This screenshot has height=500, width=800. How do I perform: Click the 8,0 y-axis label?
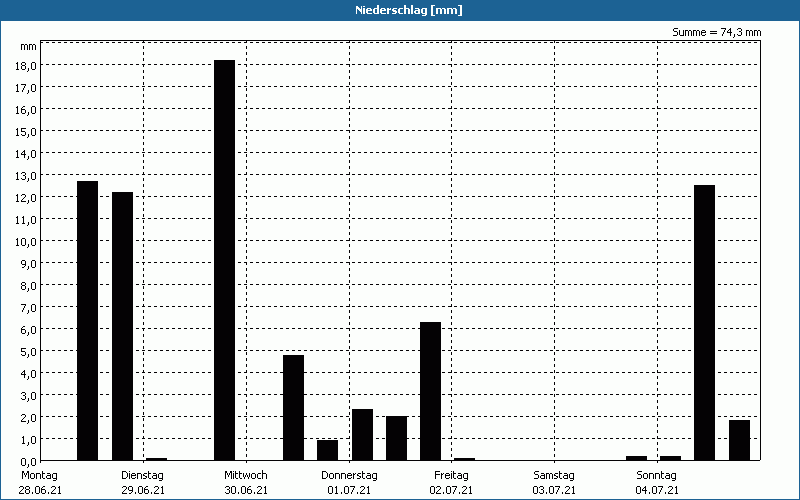pos(29,286)
